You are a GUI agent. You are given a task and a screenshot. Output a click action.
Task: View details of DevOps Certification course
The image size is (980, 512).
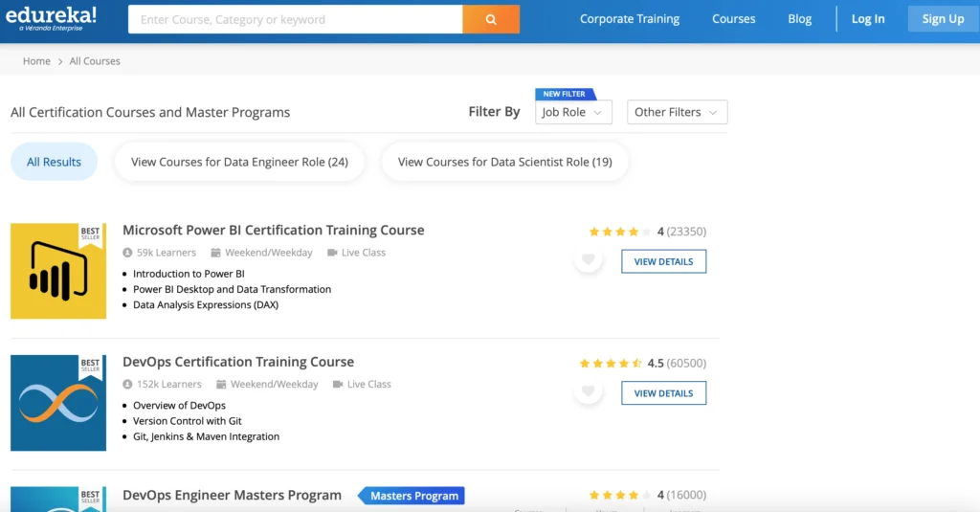(x=664, y=393)
